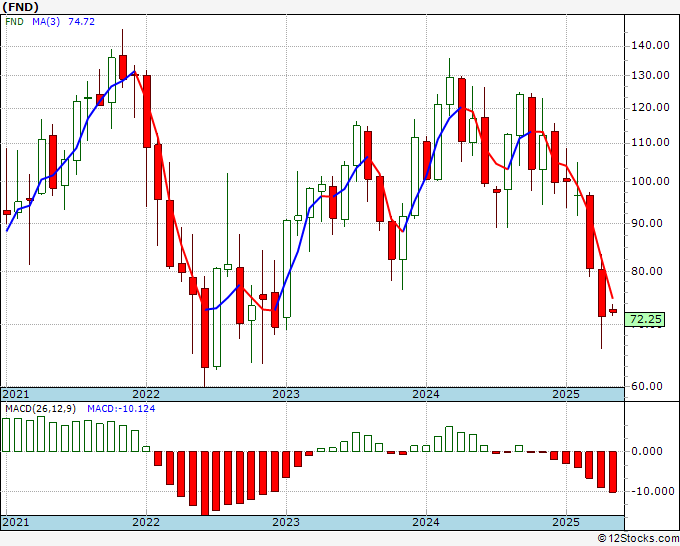Image resolution: width=680 pixels, height=546 pixels.
Task: Click the 110.00 price axis label
Action: pos(649,143)
